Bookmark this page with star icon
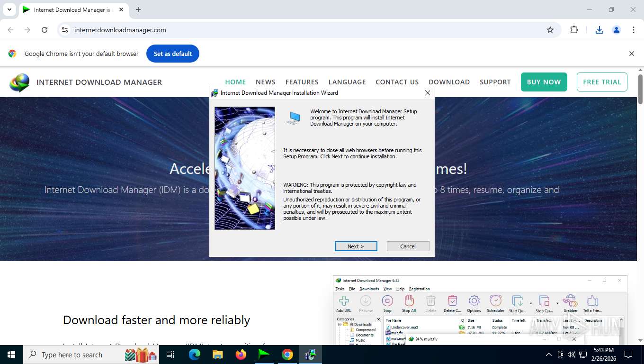 point(550,30)
